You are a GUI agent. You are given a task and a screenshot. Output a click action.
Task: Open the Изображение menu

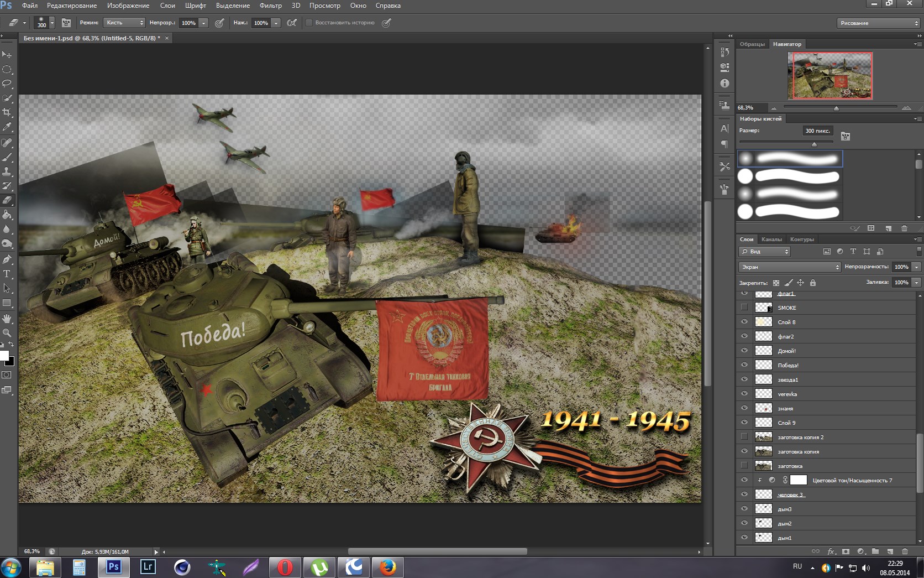pyautogui.click(x=128, y=6)
